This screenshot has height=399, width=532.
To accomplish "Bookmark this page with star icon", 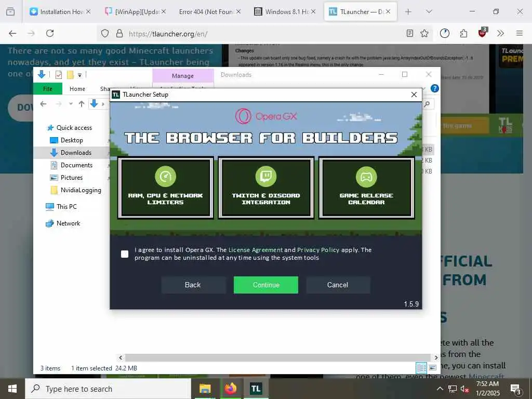I will click(x=424, y=33).
